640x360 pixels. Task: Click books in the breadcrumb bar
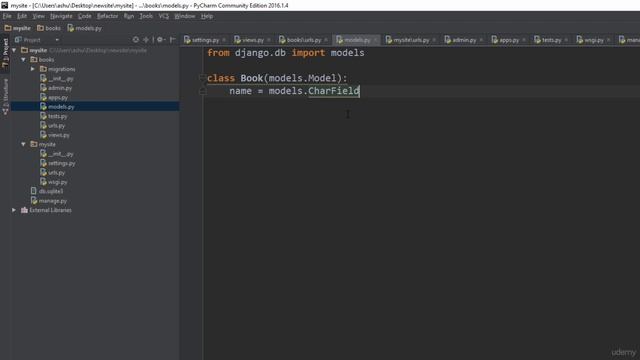pos(49,28)
